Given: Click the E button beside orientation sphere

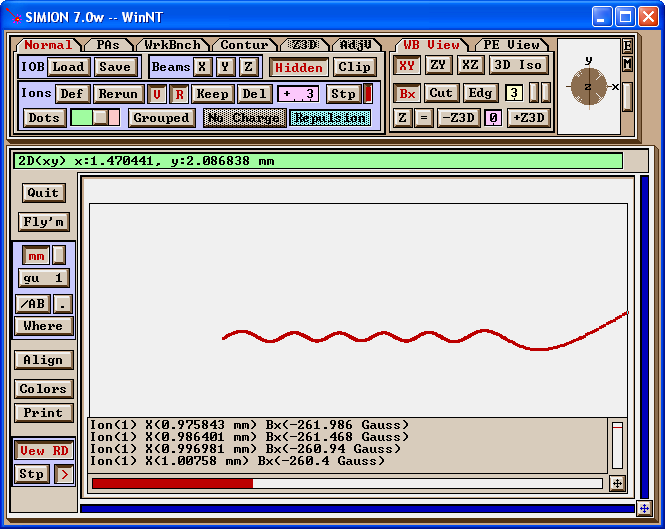Looking at the screenshot, I should [627, 46].
